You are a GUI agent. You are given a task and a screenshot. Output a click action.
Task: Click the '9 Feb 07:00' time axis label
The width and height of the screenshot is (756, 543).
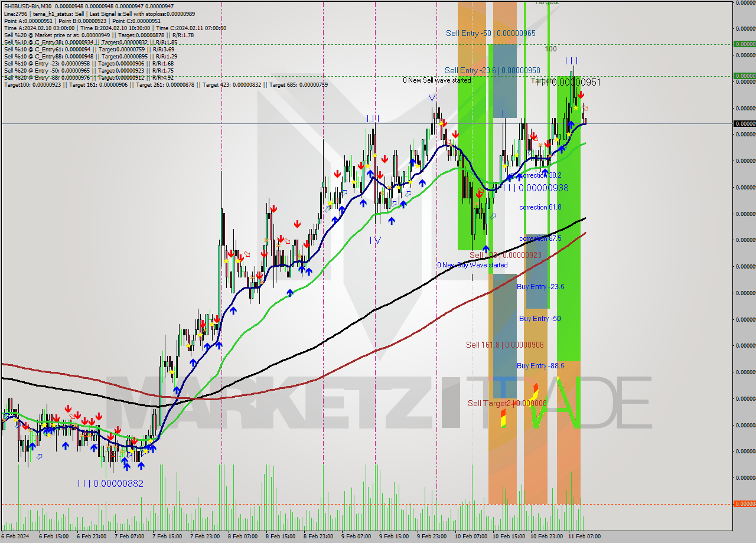pyautogui.click(x=356, y=537)
